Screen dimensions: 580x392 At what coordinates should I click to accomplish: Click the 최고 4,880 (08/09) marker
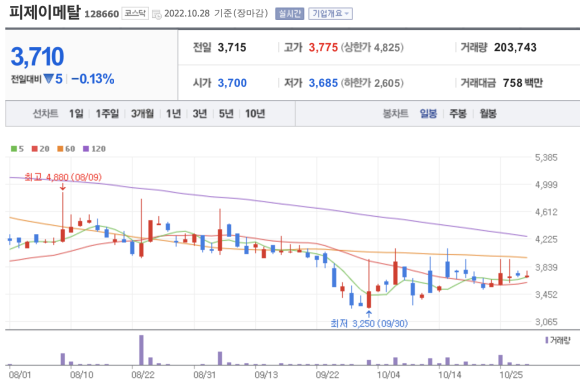63,177
